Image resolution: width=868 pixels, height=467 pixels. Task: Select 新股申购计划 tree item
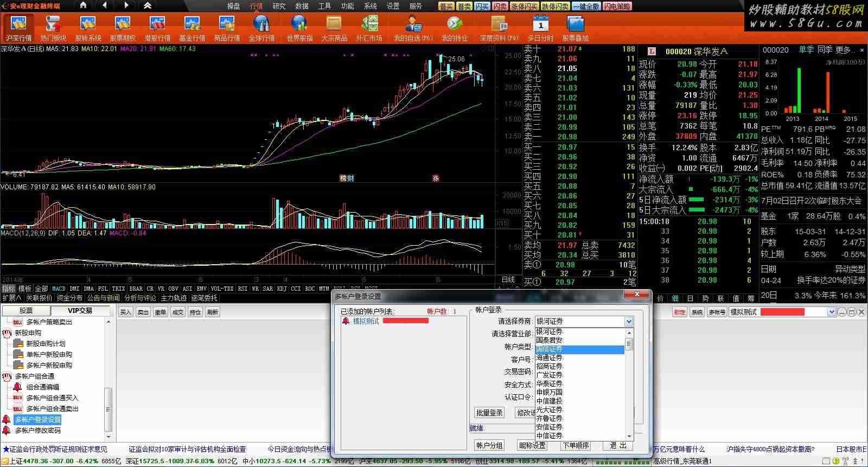coord(46,343)
